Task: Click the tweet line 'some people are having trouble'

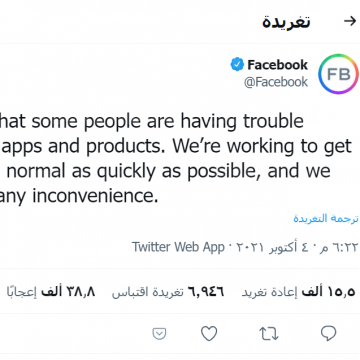Action: coord(167,121)
